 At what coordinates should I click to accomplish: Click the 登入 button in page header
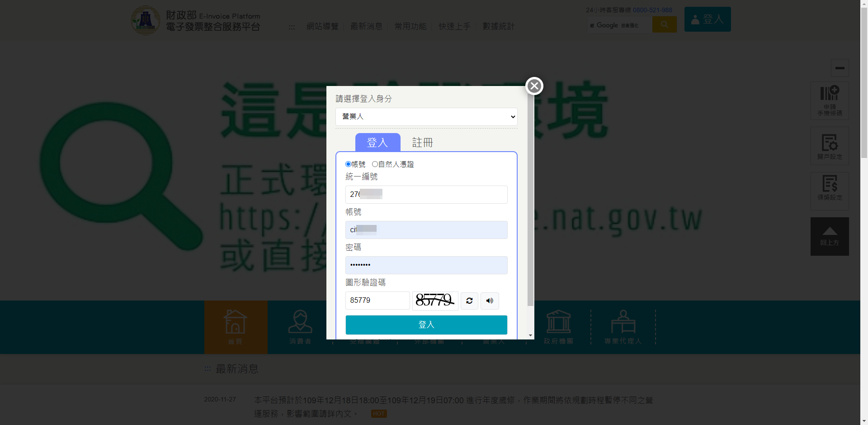707,19
